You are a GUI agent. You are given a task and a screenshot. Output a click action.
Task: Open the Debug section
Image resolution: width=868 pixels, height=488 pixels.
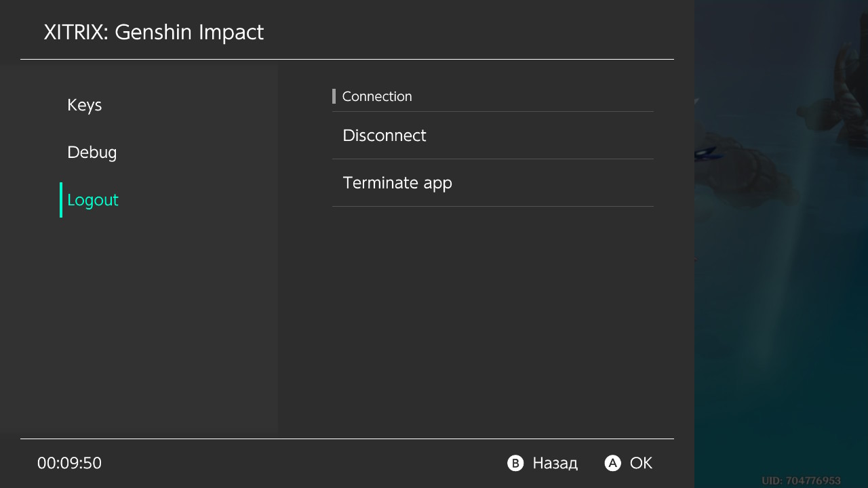(92, 152)
